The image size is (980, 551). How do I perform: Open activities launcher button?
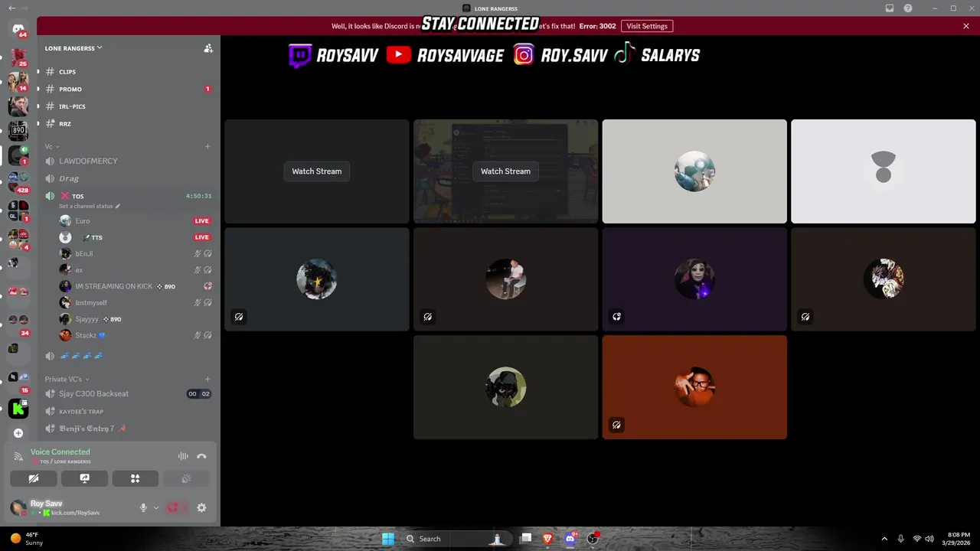click(x=135, y=478)
